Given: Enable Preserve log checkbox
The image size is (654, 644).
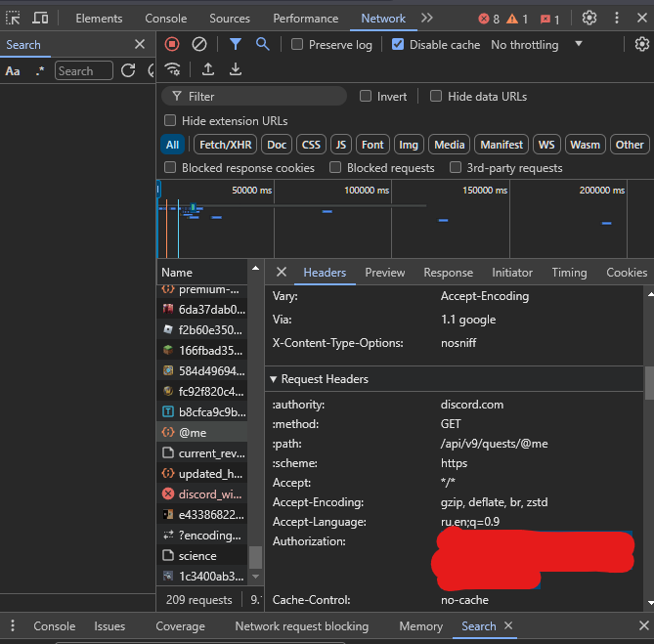Looking at the screenshot, I should [x=297, y=44].
